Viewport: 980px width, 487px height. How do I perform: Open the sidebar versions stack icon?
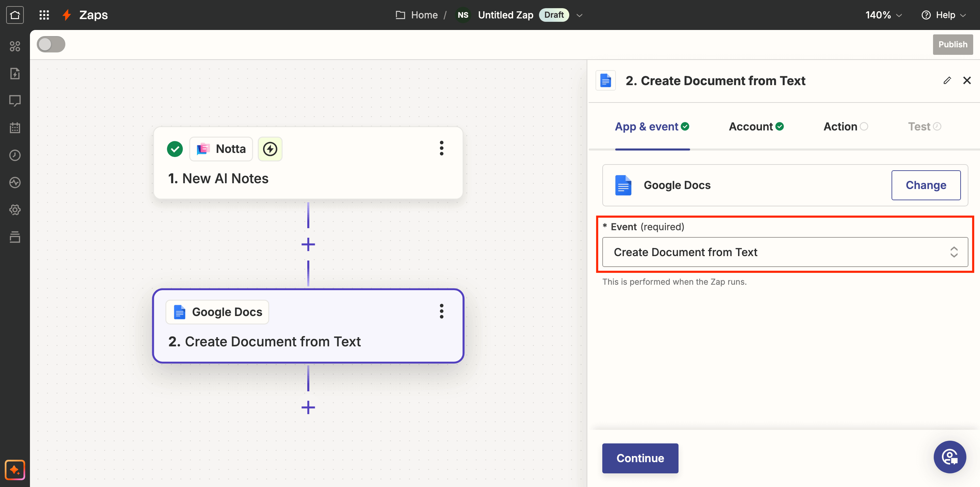pos(15,237)
